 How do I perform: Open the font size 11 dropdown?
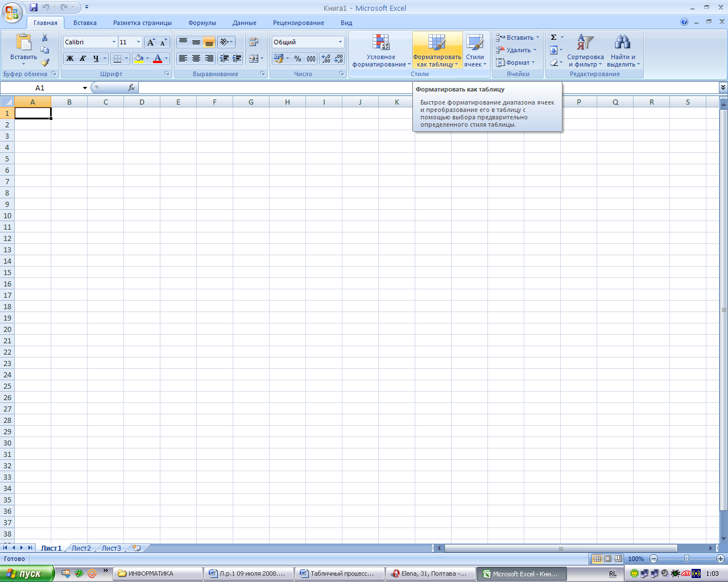tap(138, 42)
